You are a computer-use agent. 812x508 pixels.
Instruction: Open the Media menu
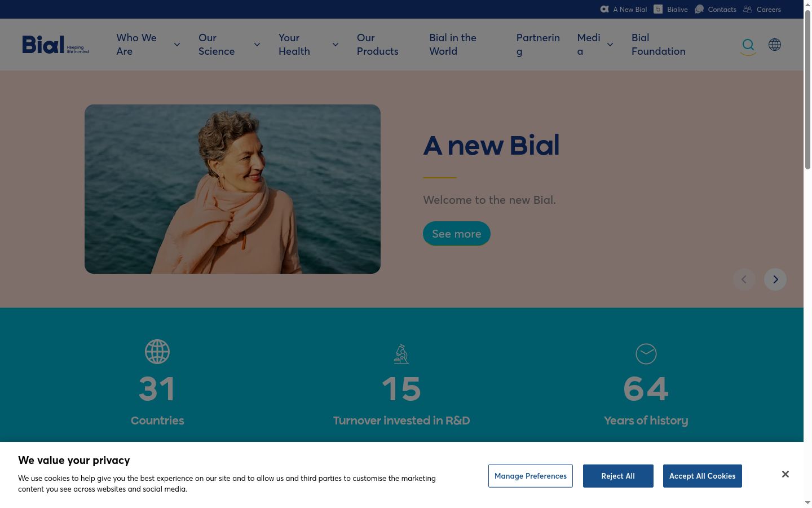tap(589, 45)
